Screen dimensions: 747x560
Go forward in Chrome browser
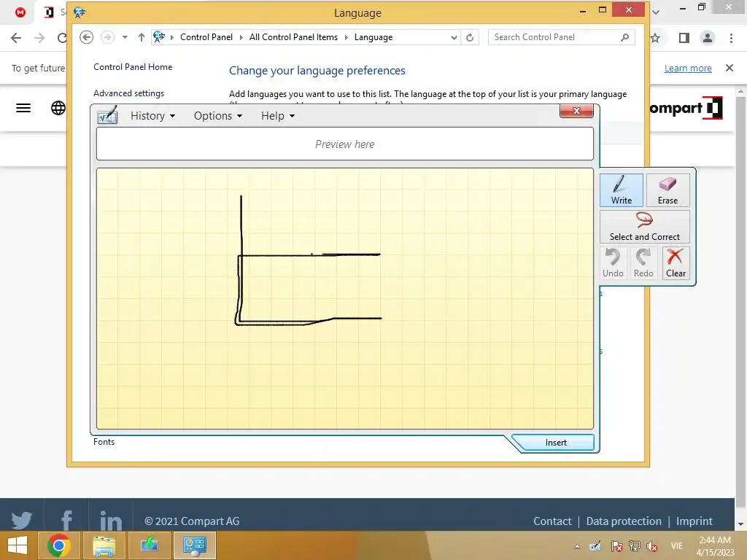pos(39,38)
